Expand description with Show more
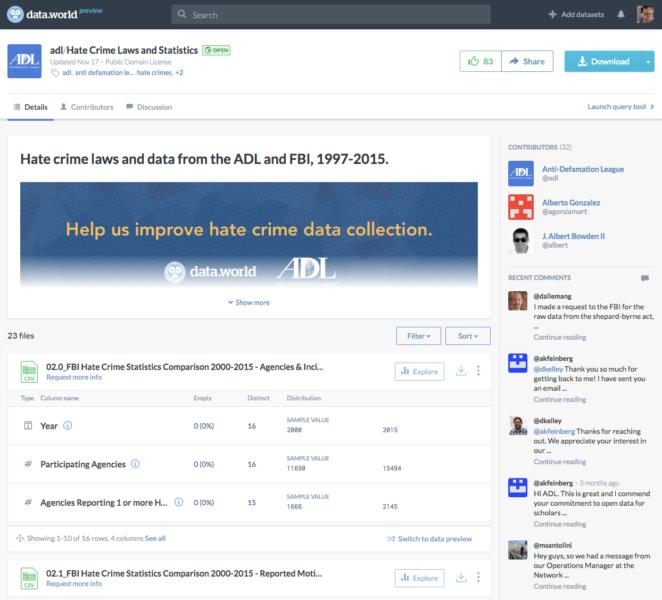 pos(249,302)
